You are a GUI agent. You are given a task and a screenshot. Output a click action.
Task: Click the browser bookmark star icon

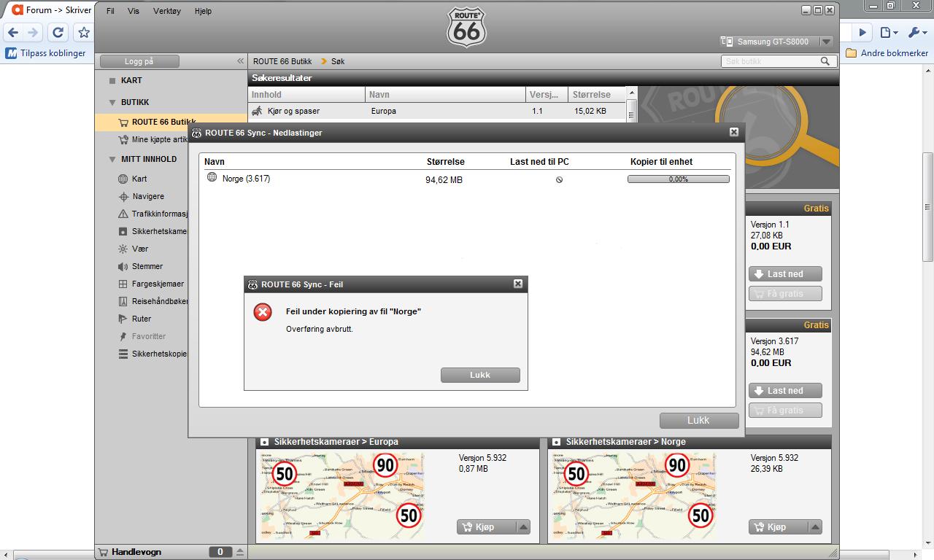[83, 32]
